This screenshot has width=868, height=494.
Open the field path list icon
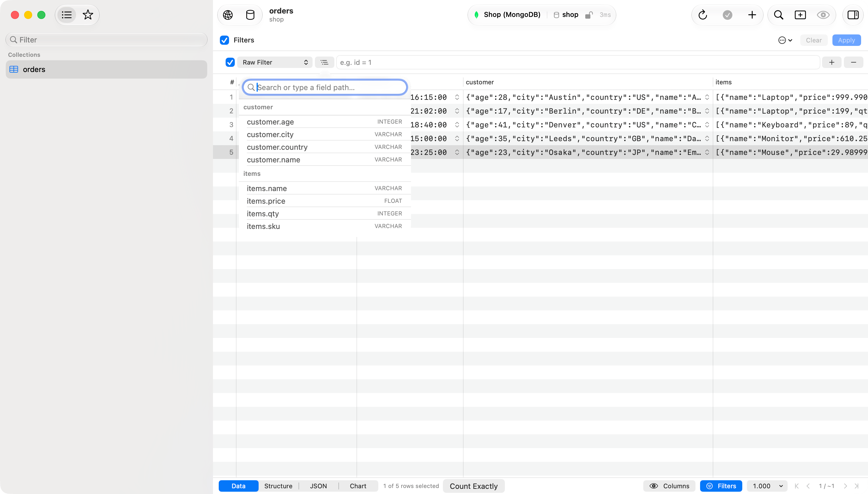coord(325,63)
